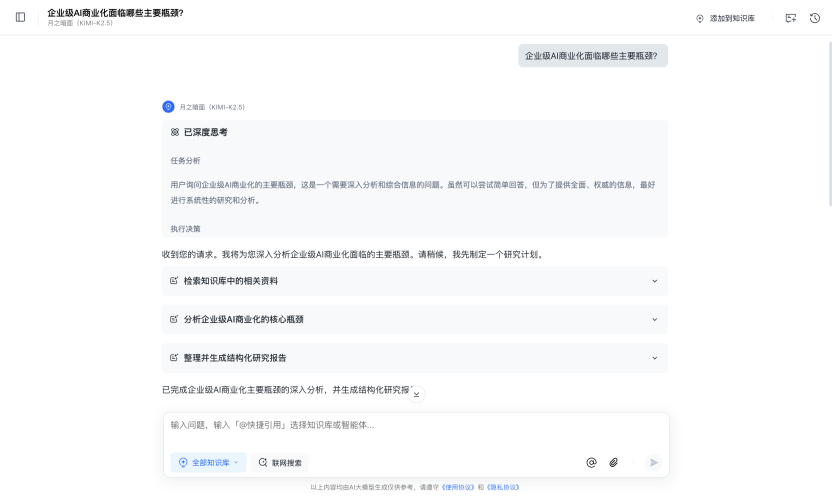Open the 全部知识库 dropdown
Screen dimensions: 832x500
(x=209, y=462)
